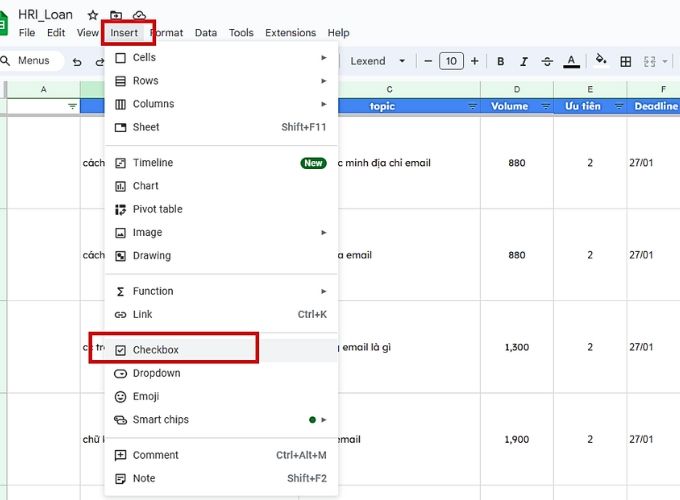Insert a Checkbox
Screen dimensions: 680x500
point(221,350)
